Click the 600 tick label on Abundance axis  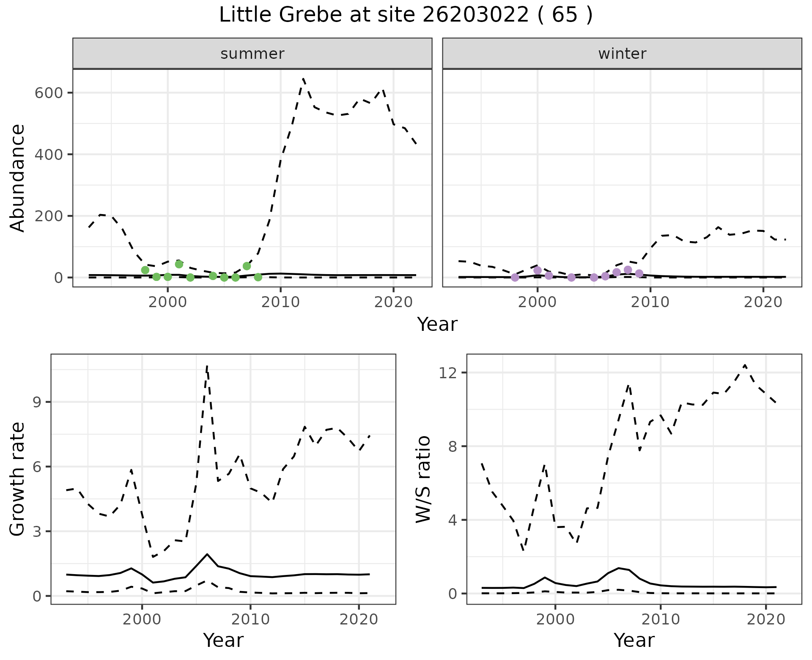tap(48, 93)
